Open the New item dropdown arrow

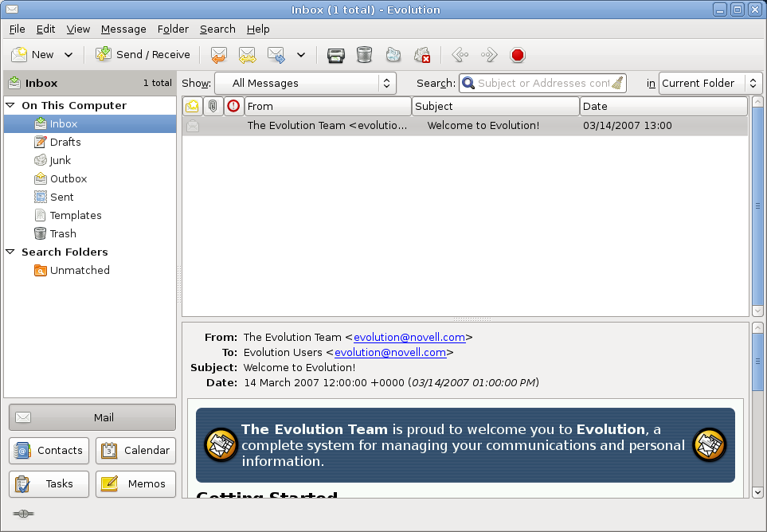point(68,55)
